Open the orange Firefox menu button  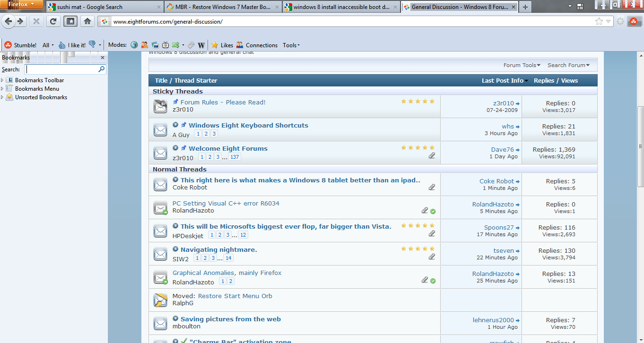pyautogui.click(x=22, y=5)
